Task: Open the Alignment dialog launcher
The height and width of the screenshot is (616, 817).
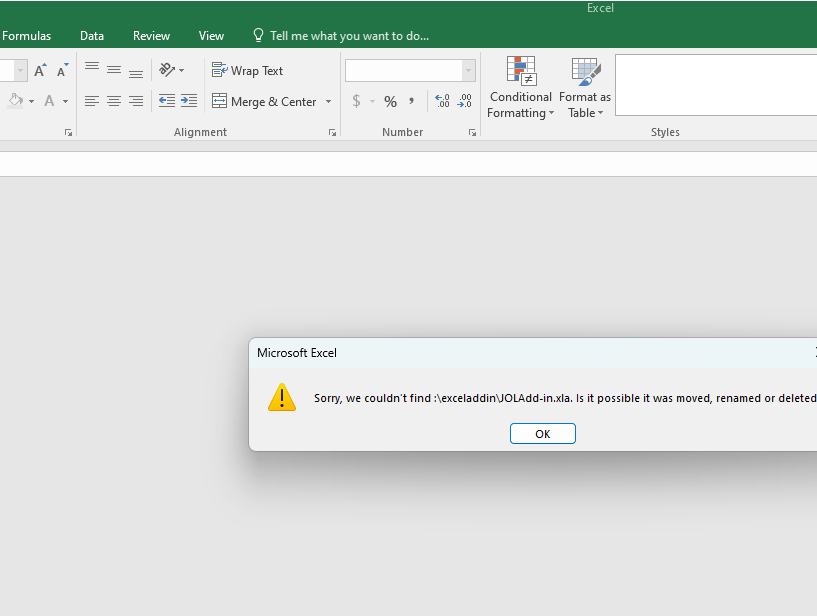Action: coord(332,131)
